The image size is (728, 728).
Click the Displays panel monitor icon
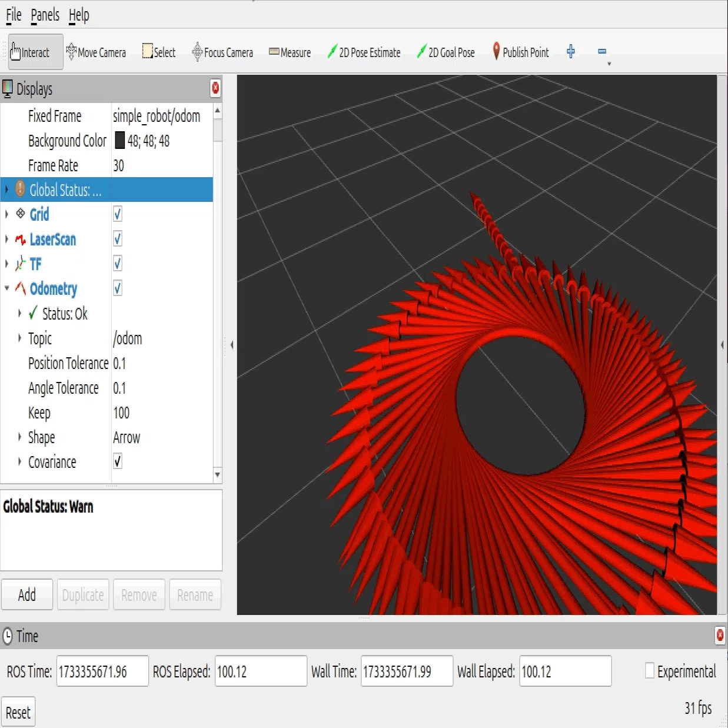tap(8, 89)
